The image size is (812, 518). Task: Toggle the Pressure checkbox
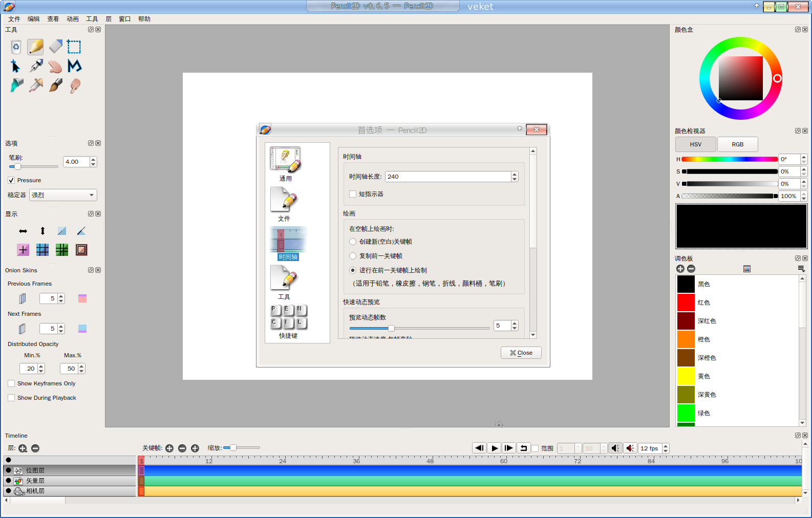(x=11, y=180)
